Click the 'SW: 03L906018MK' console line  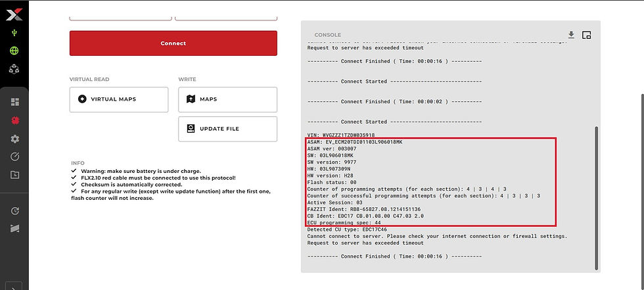click(x=330, y=155)
